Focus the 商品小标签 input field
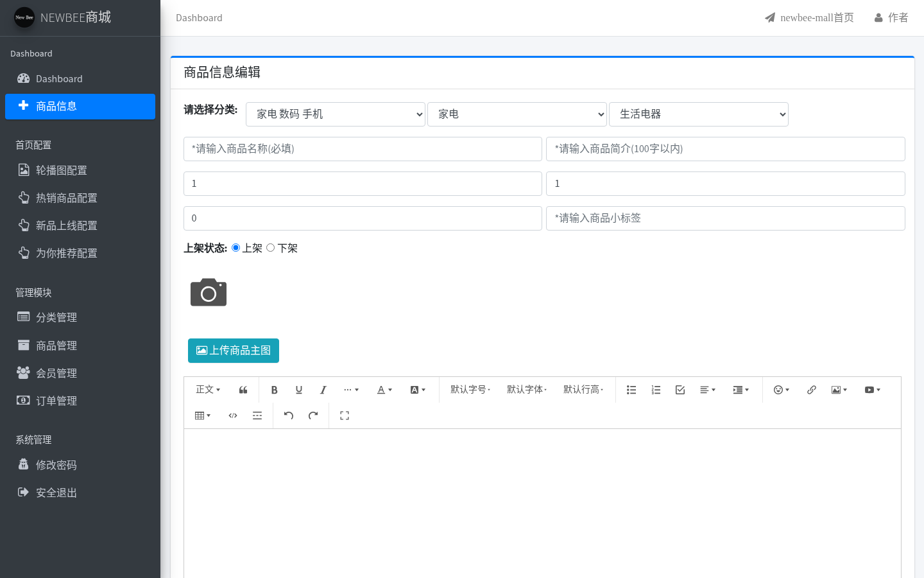Image resolution: width=924 pixels, height=578 pixels. pos(726,218)
